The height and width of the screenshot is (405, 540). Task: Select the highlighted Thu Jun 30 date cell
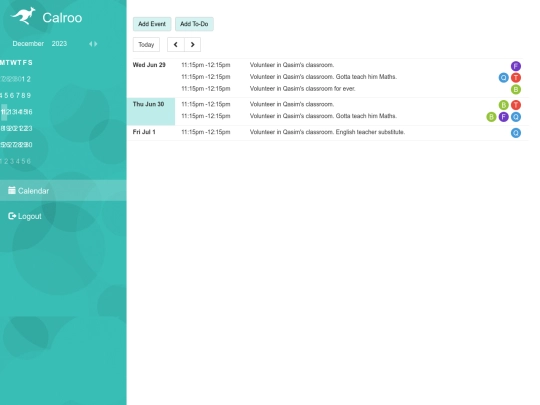[x=151, y=111]
